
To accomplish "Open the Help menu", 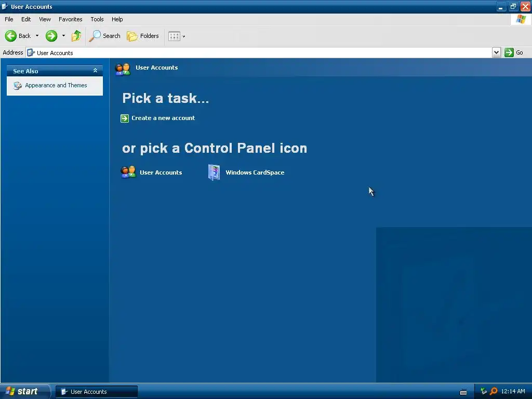I will click(117, 19).
